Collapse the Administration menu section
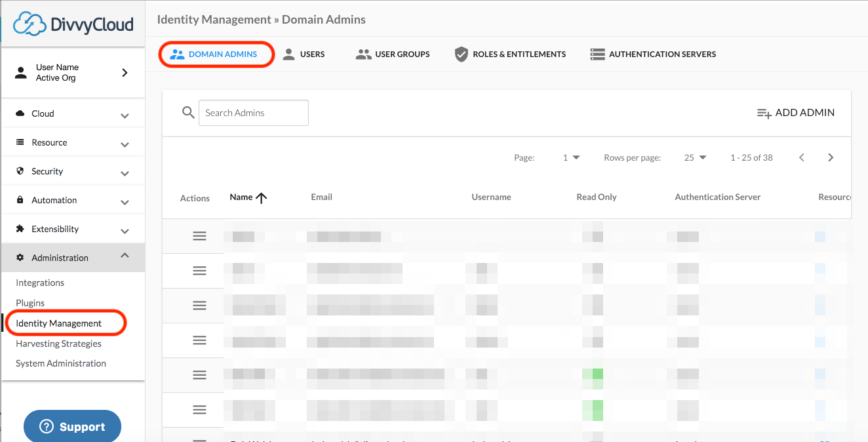Viewport: 868px width, 442px height. [73, 258]
